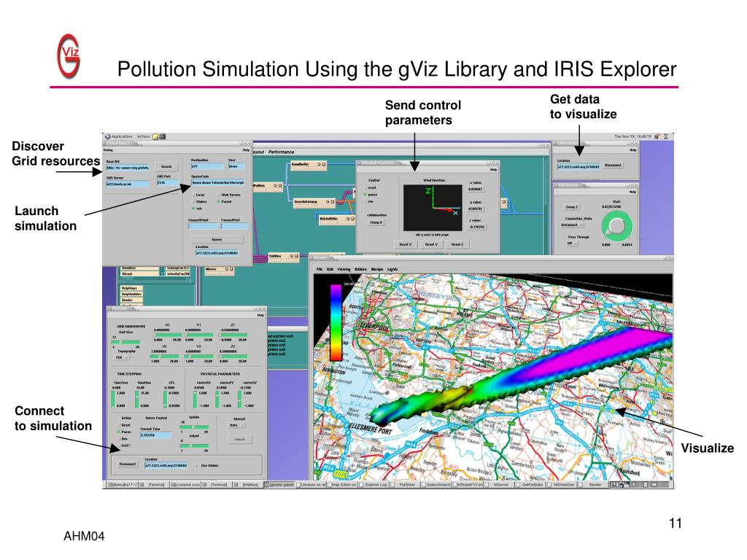747x560 pixels.
Task: Click the red tray icon next to clock
Action: click(x=657, y=136)
